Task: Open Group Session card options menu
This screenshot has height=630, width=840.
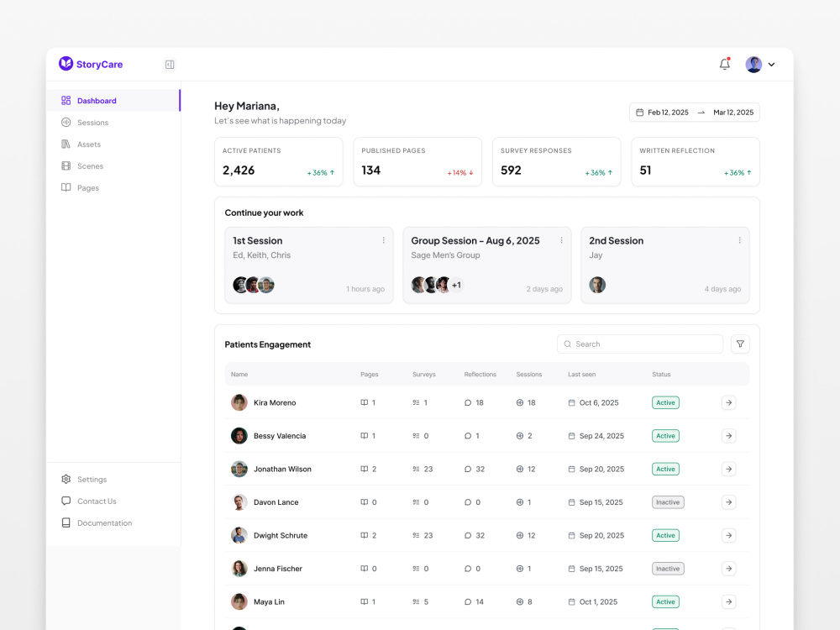Action: (561, 240)
